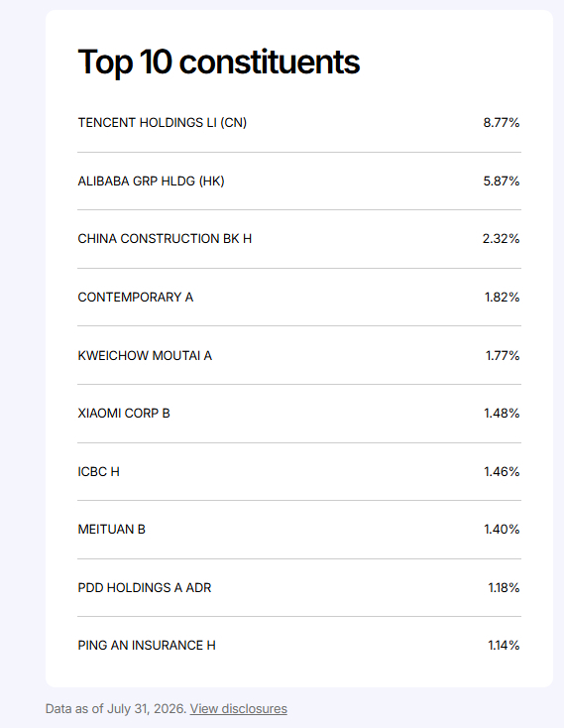Click the Top 10 constituents heading
The height and width of the screenshot is (728, 564).
click(x=219, y=62)
